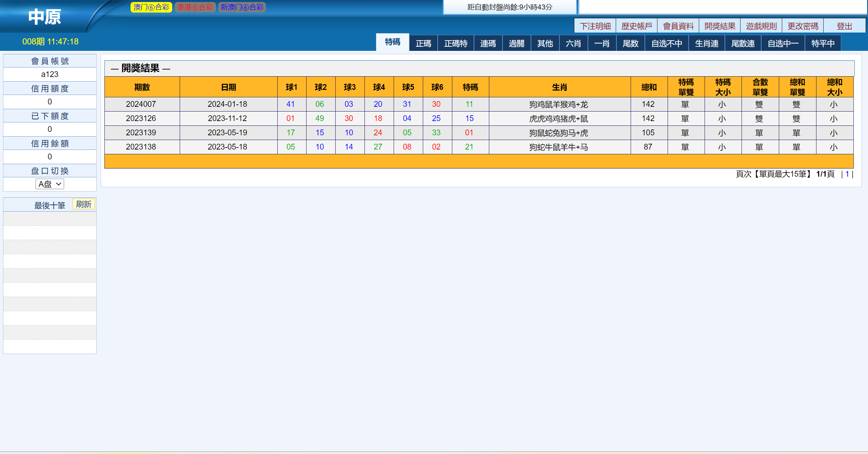868x454 pixels.
Task: Switch to the 香港⑥合彩 lottery
Action: pos(195,7)
